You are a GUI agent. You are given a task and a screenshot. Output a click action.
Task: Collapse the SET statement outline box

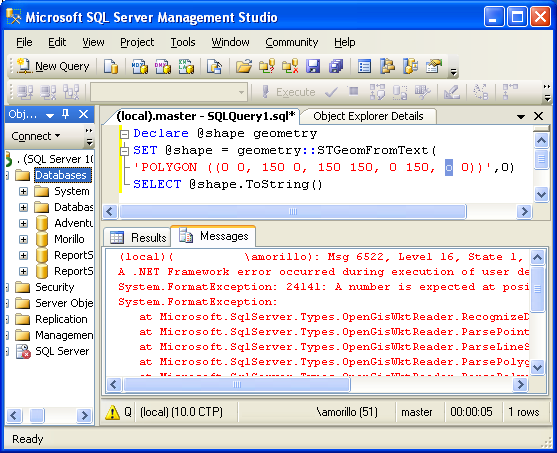(x=124, y=151)
